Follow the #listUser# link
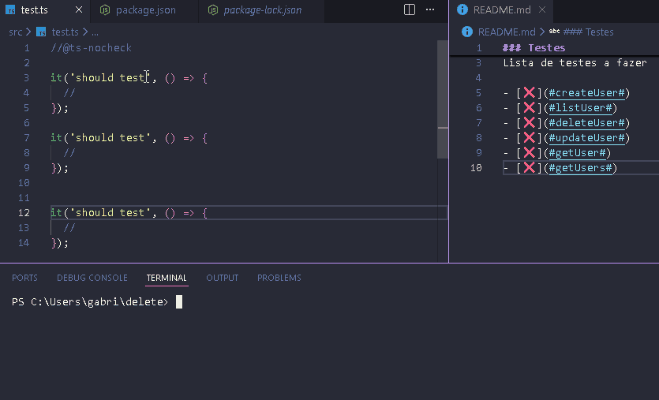659x400 pixels. coord(582,108)
